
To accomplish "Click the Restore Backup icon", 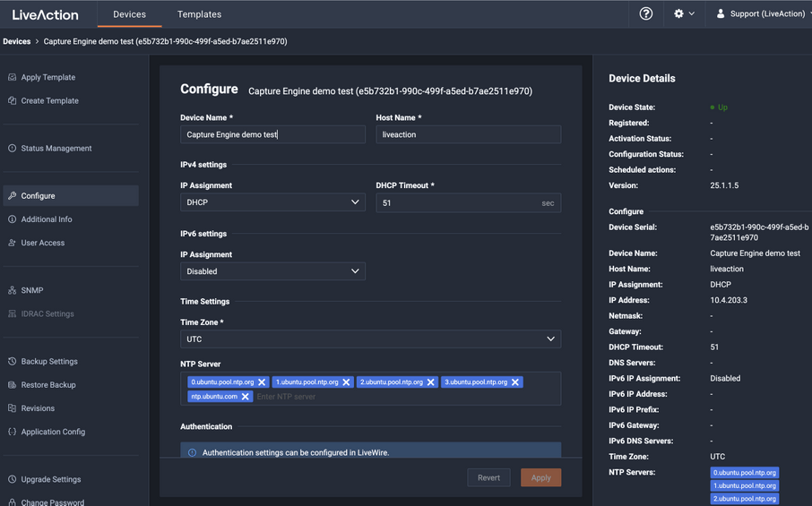I will [x=12, y=384].
